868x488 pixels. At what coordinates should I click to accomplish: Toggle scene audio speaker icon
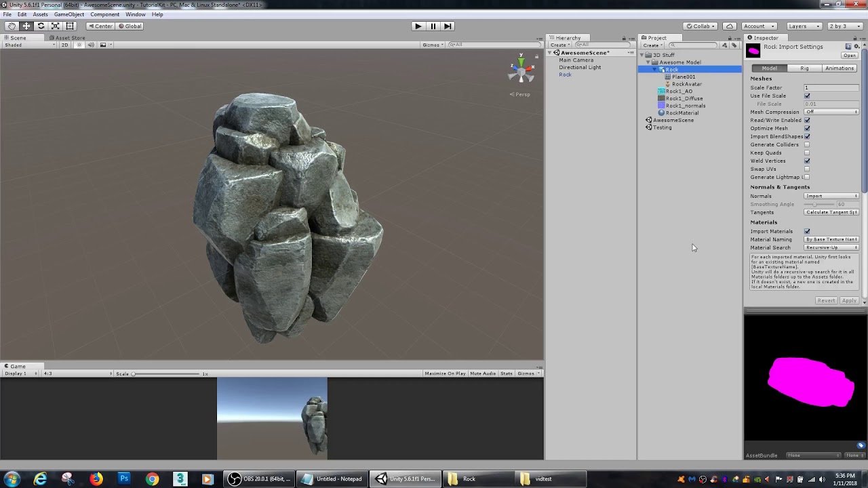(91, 45)
